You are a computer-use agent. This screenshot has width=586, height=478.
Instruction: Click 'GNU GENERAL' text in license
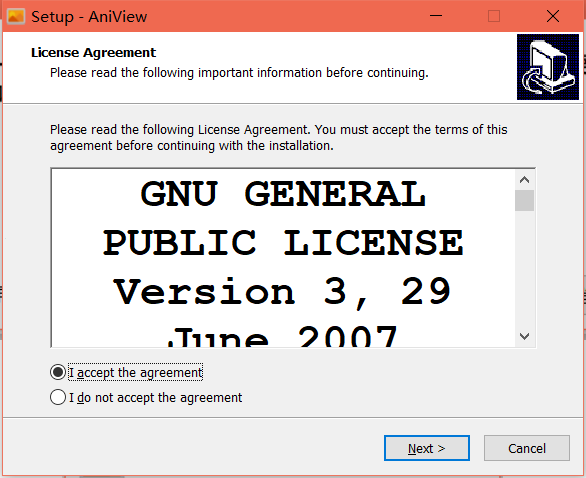point(283,194)
